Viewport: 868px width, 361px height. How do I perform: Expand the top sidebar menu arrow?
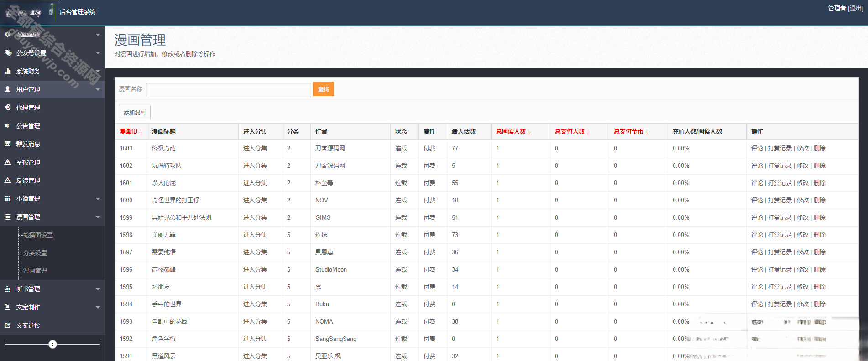[x=98, y=35]
